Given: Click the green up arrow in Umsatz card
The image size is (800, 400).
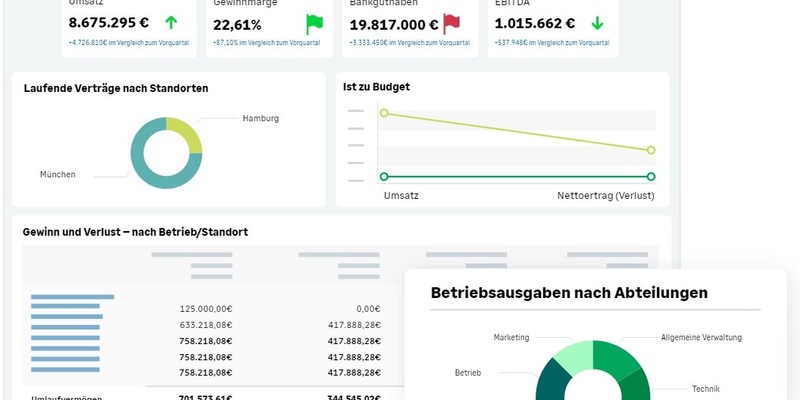Looking at the screenshot, I should click(171, 22).
